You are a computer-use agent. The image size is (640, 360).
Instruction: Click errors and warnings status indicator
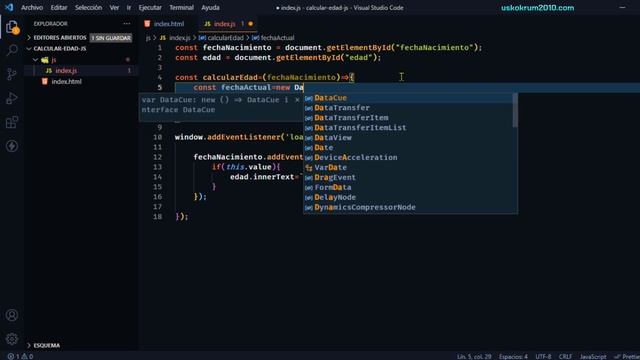(20, 356)
